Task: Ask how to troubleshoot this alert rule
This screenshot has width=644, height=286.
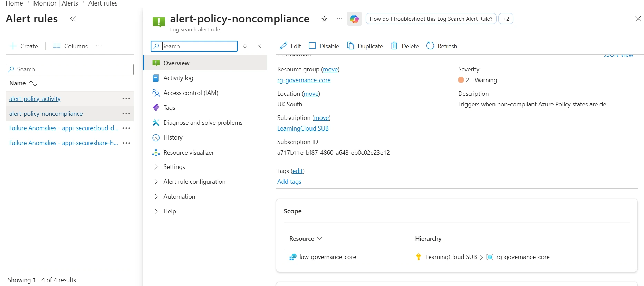Action: [x=431, y=19]
